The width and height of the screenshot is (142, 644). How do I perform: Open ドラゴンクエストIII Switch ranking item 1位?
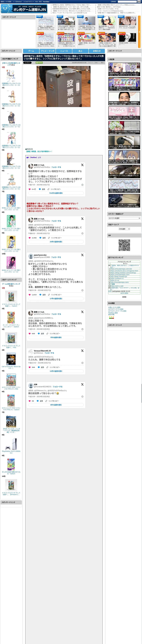pos(11,298)
